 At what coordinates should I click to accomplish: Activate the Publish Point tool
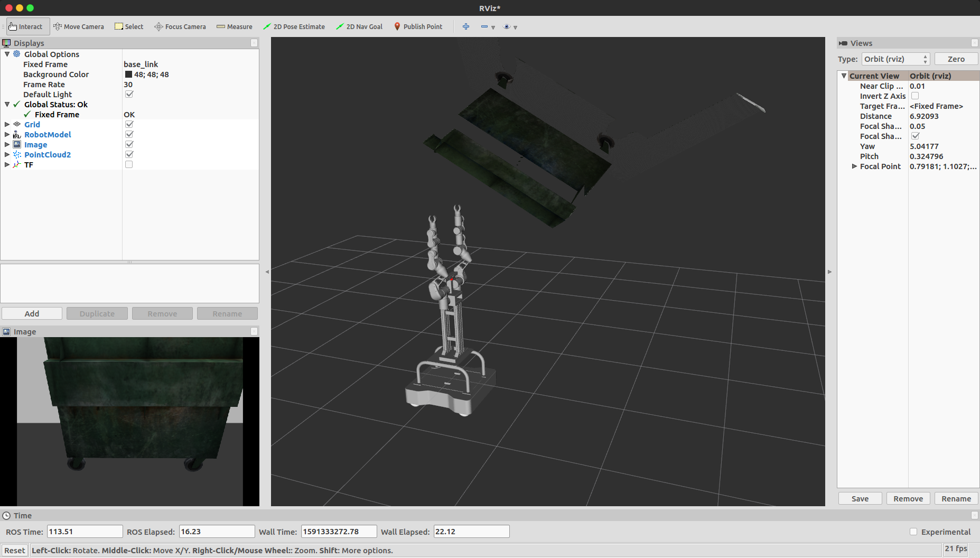click(418, 26)
